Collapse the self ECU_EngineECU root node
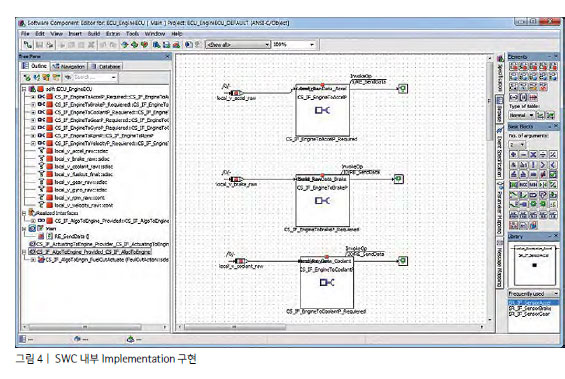565x379 pixels. click(x=24, y=89)
